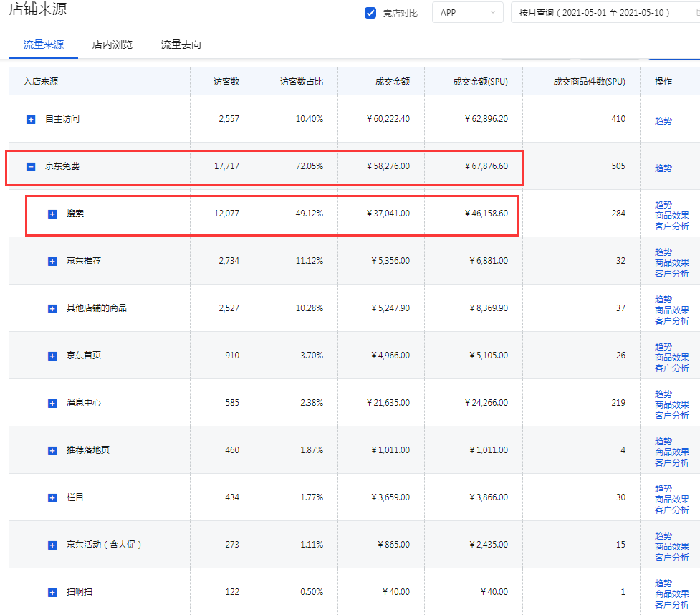Click the 入店来源 column header

point(41,82)
